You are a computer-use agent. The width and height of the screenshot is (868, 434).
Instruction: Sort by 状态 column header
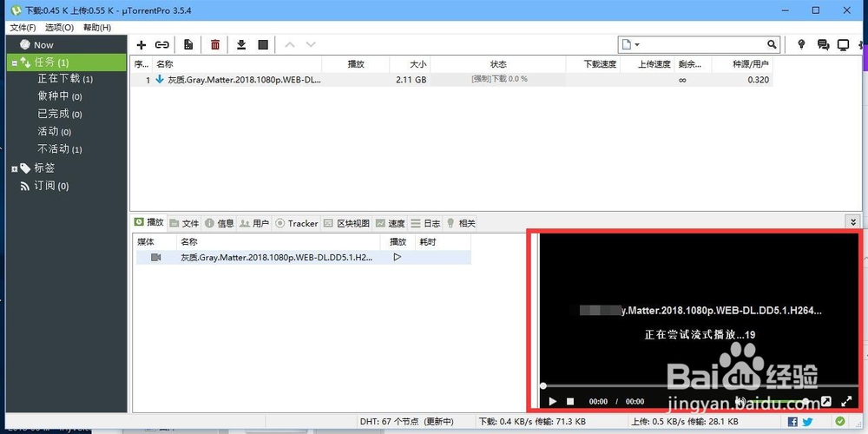[498, 64]
